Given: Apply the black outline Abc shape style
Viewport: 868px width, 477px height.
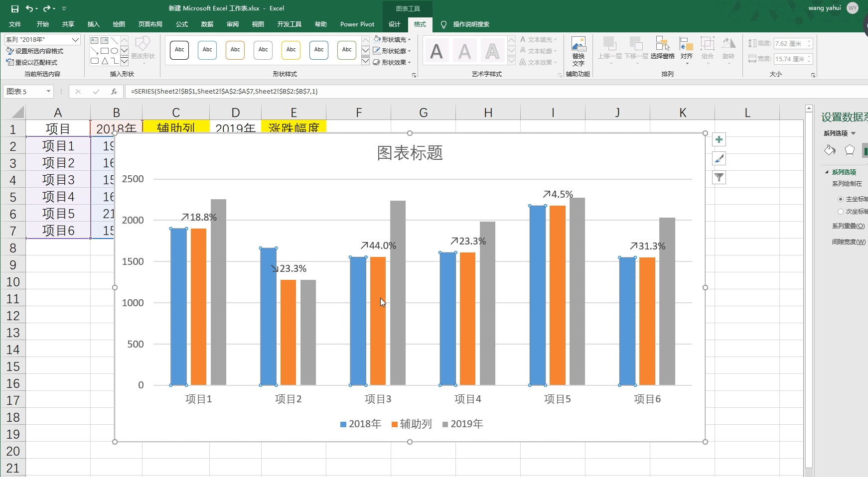Looking at the screenshot, I should pos(179,50).
